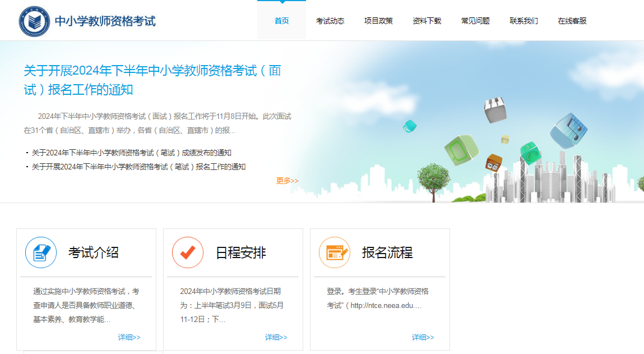Open the 首页 navigation tab
The height and width of the screenshot is (354, 644).
[281, 21]
